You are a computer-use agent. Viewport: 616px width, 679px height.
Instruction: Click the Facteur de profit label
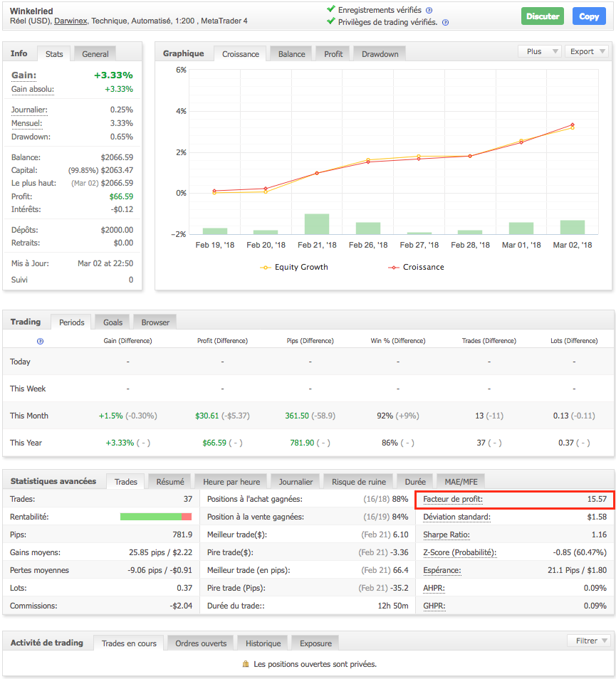(x=453, y=499)
